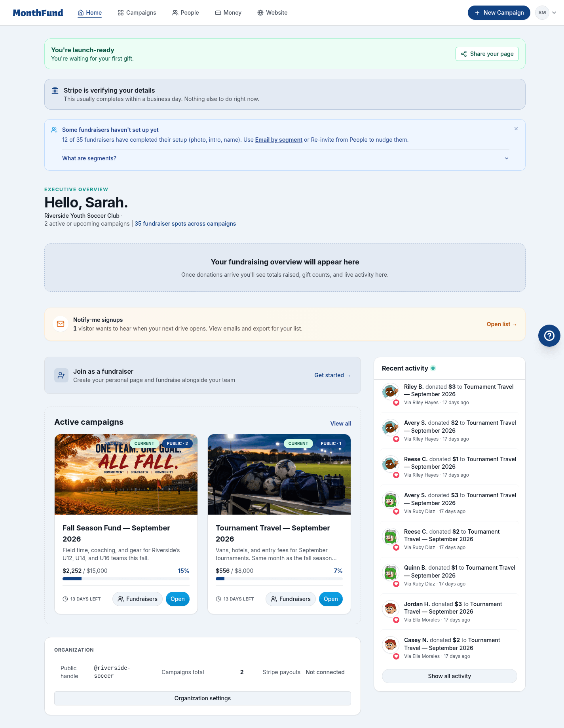Click the $556 / $8,000 raised amount
Screen dimensions: 564x728
[x=235, y=571]
